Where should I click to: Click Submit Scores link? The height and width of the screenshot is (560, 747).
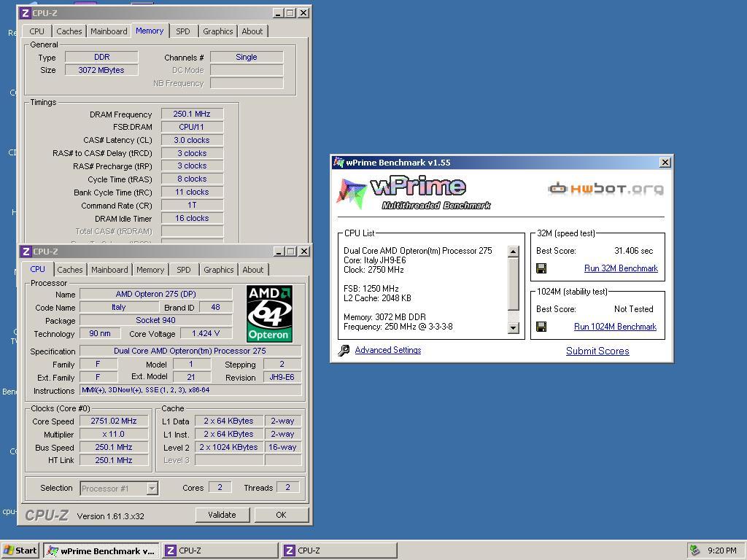pyautogui.click(x=597, y=351)
